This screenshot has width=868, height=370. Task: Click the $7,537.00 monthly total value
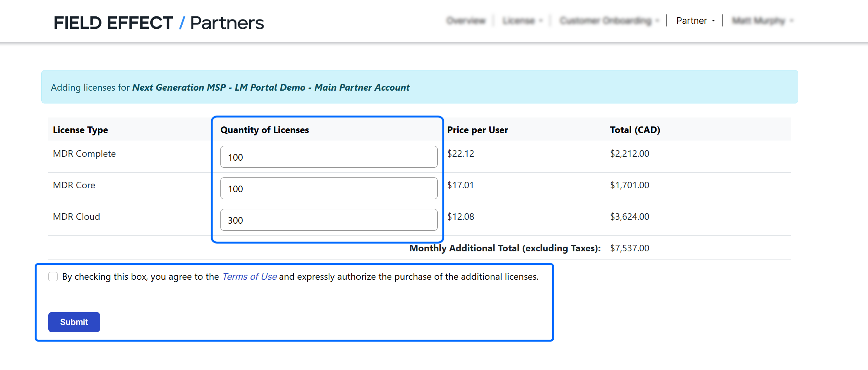630,248
